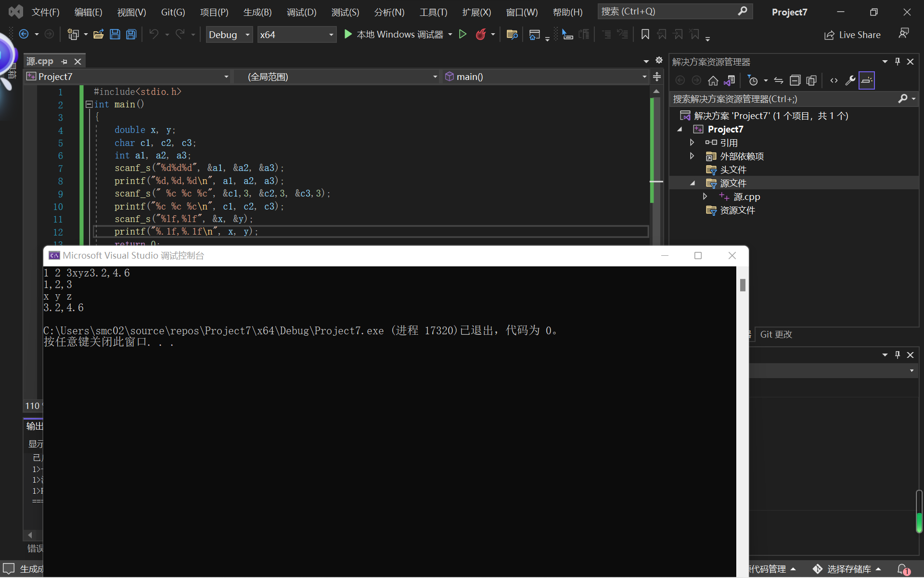The height and width of the screenshot is (578, 924).
Task: Toggle preview selected items in Solution Explorer
Action: click(x=866, y=80)
